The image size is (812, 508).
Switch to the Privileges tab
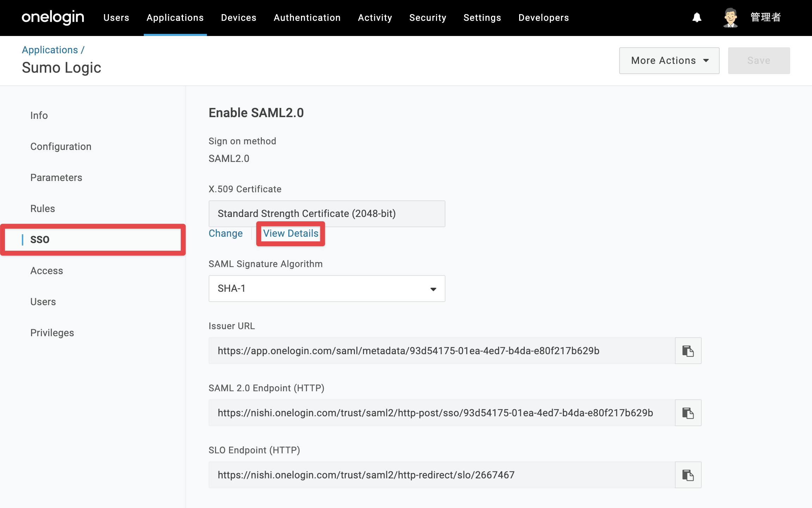[52, 333]
